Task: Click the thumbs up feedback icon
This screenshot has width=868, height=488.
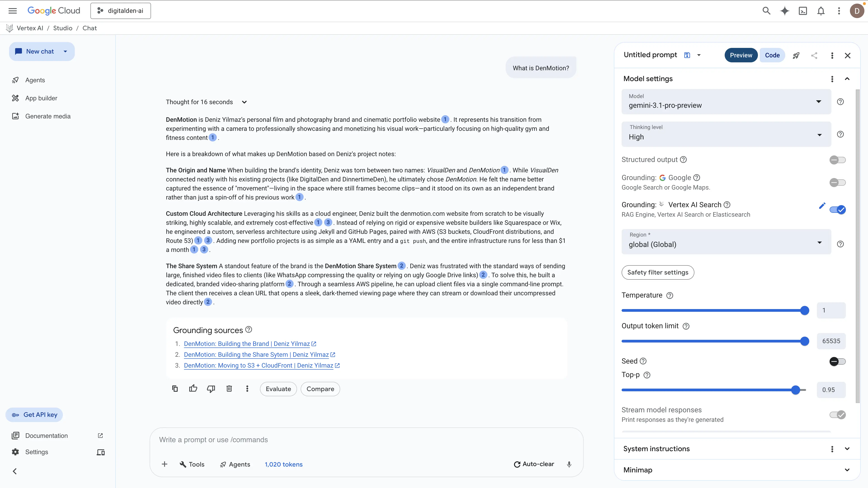Action: [193, 389]
